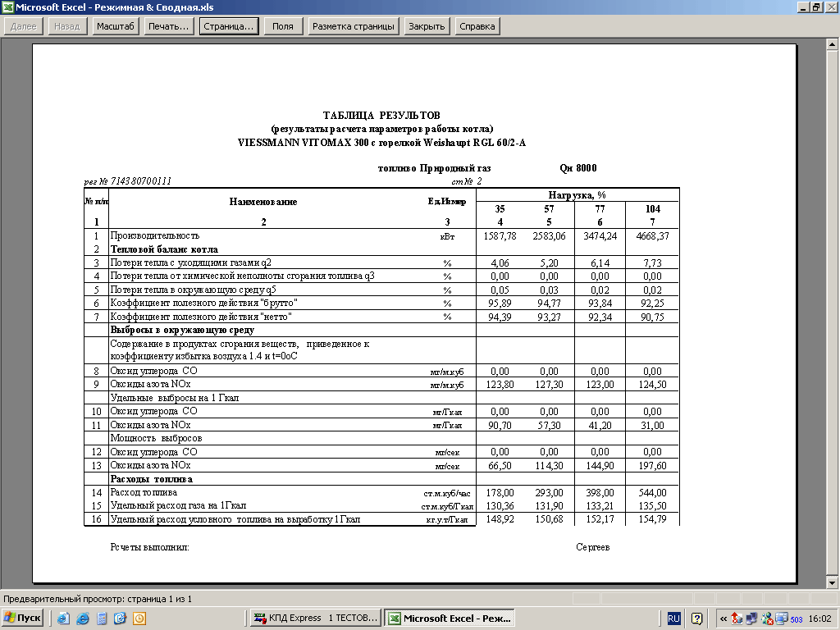Open the calculator quick launch icon

pos(101,619)
